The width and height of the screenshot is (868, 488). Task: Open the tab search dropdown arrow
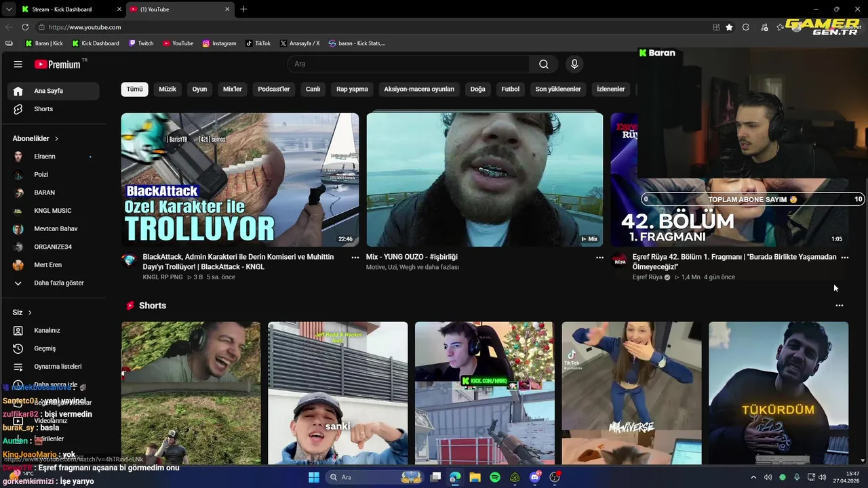(8, 9)
